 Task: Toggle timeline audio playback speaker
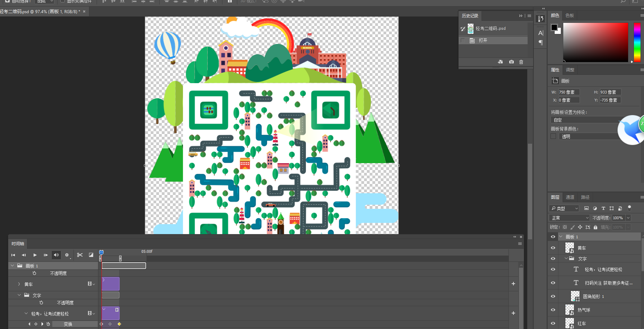[x=56, y=255]
